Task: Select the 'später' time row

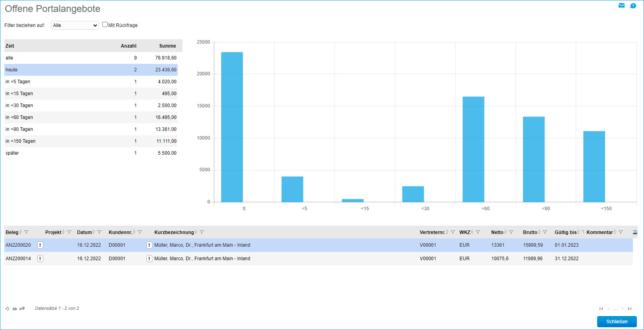Action: click(x=91, y=153)
